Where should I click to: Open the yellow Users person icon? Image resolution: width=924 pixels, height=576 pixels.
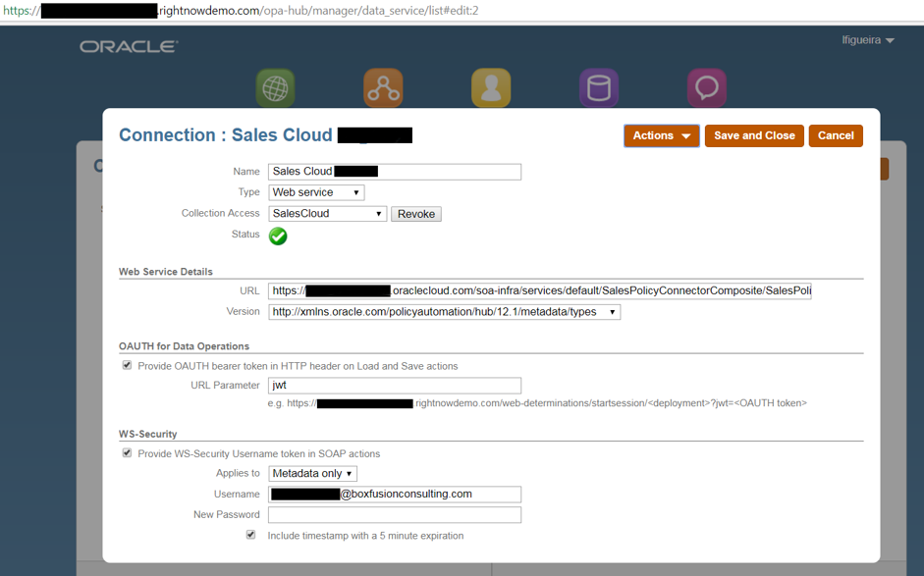[x=491, y=88]
